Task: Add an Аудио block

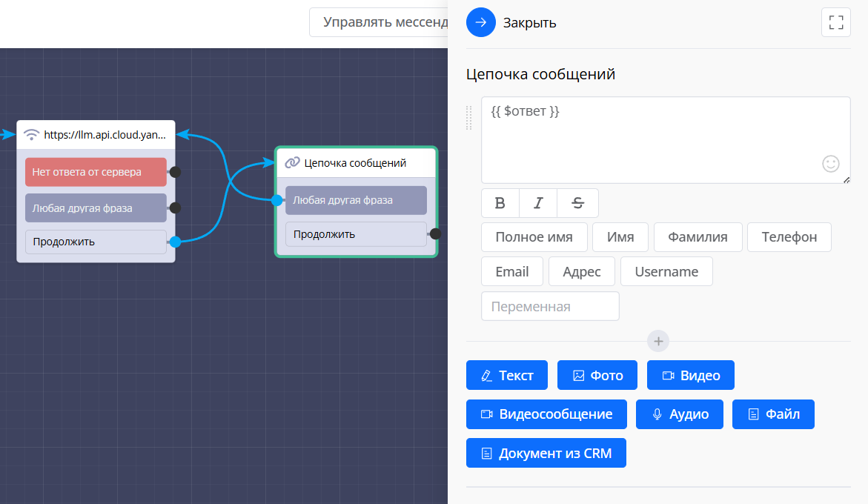Action: pos(680,414)
